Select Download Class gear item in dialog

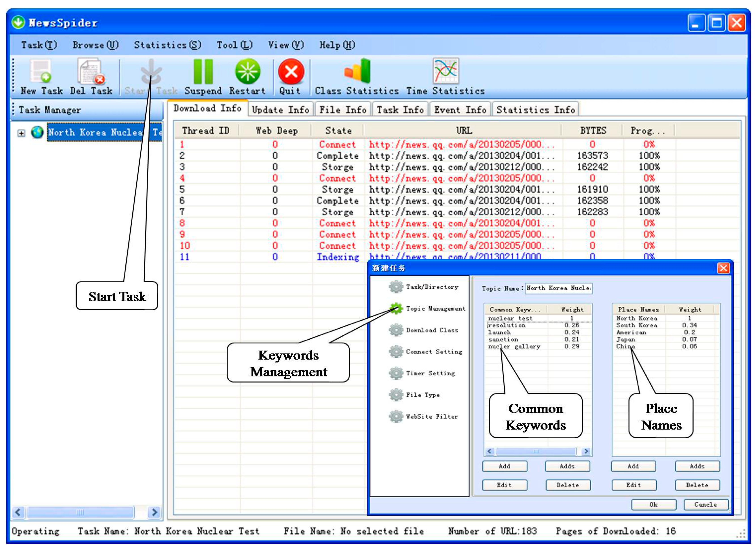(x=396, y=330)
